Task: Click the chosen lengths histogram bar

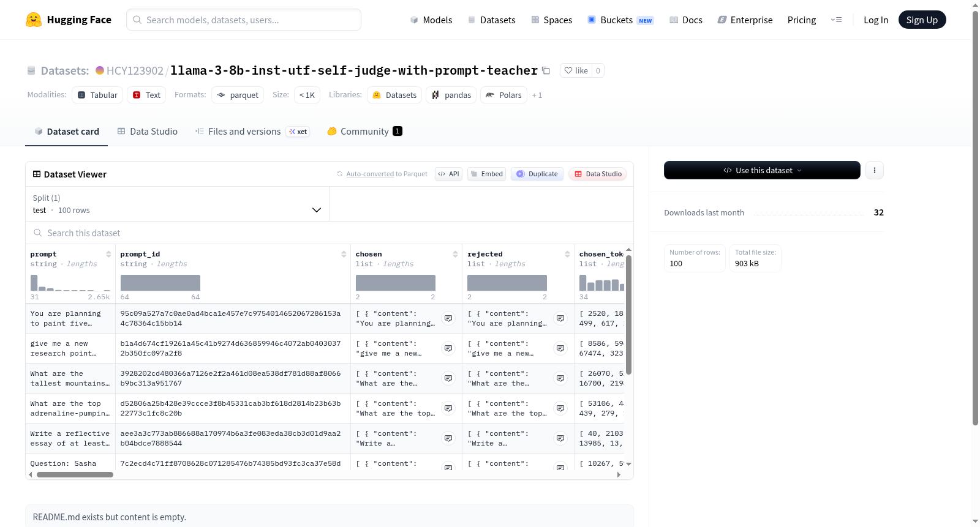Action: click(396, 283)
